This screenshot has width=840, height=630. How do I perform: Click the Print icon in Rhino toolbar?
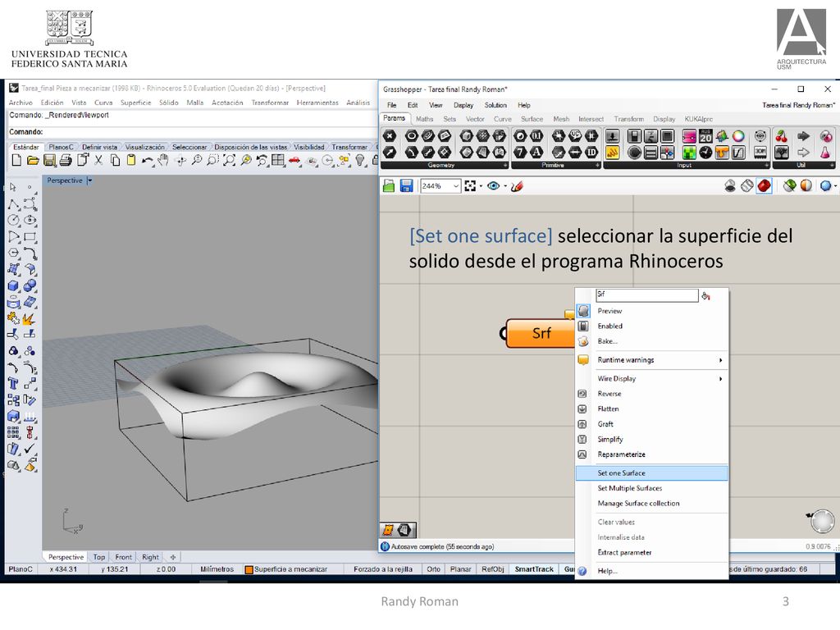pyautogui.click(x=66, y=160)
